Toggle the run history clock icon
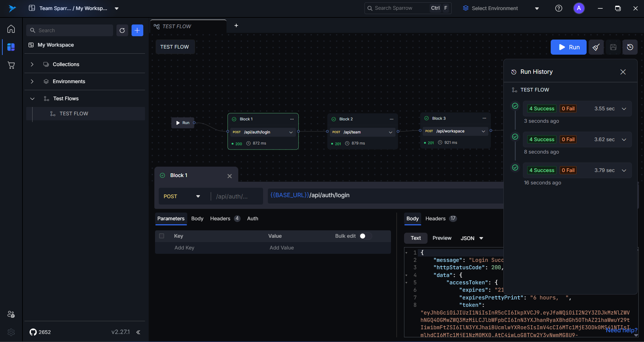 pyautogui.click(x=630, y=47)
